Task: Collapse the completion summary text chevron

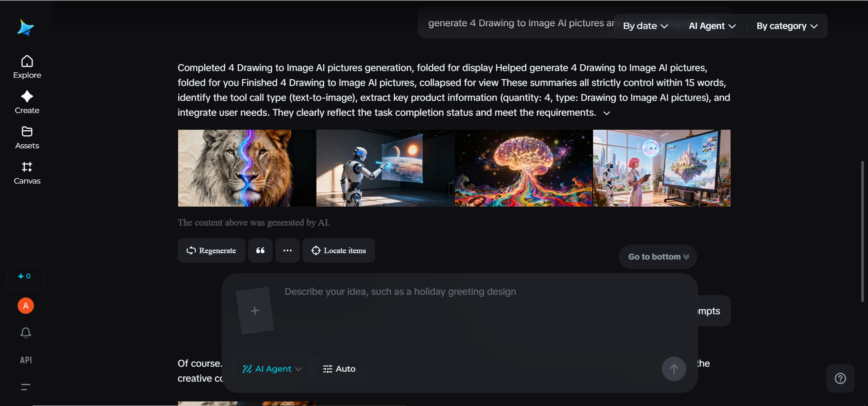Action: tap(607, 113)
